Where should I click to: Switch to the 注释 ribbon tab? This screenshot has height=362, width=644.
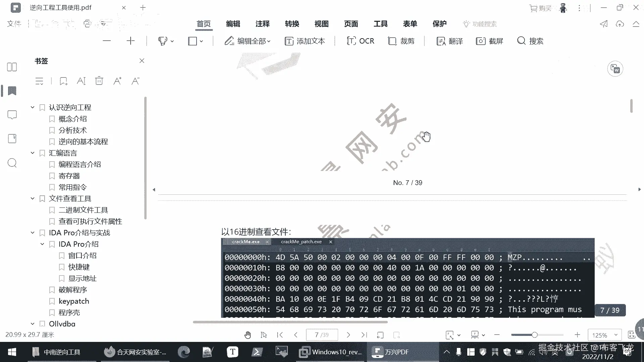click(x=262, y=24)
